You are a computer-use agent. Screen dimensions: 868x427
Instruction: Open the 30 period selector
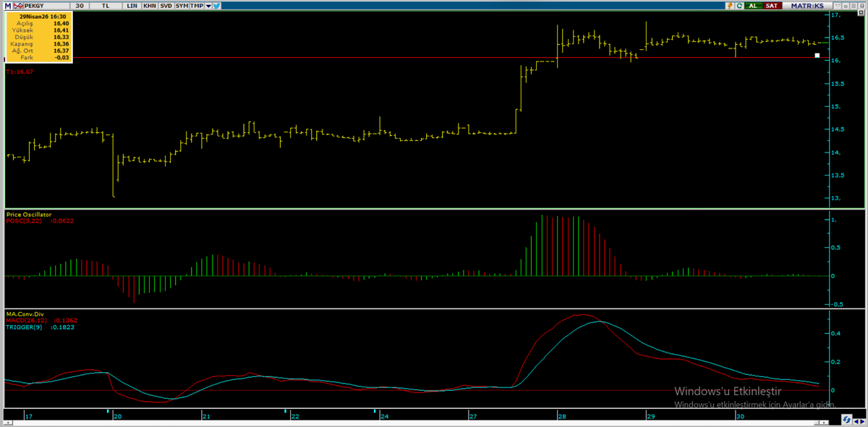point(80,6)
